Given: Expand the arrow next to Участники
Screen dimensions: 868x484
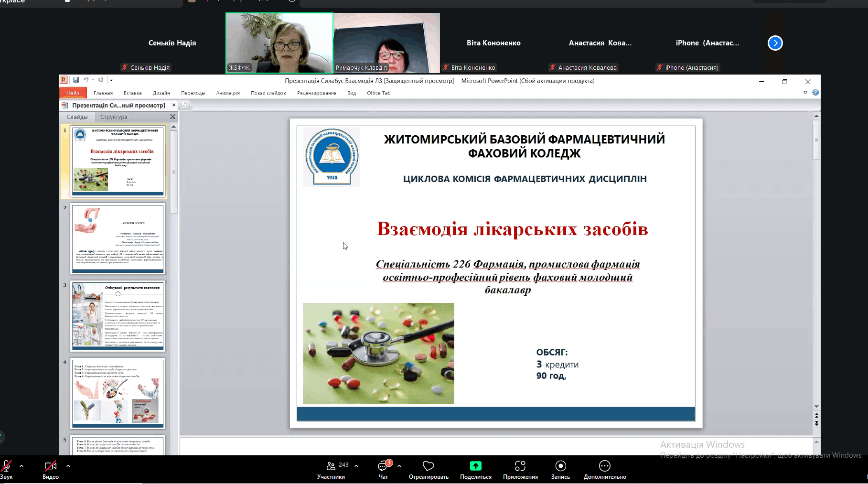Looking at the screenshot, I should 356,465.
